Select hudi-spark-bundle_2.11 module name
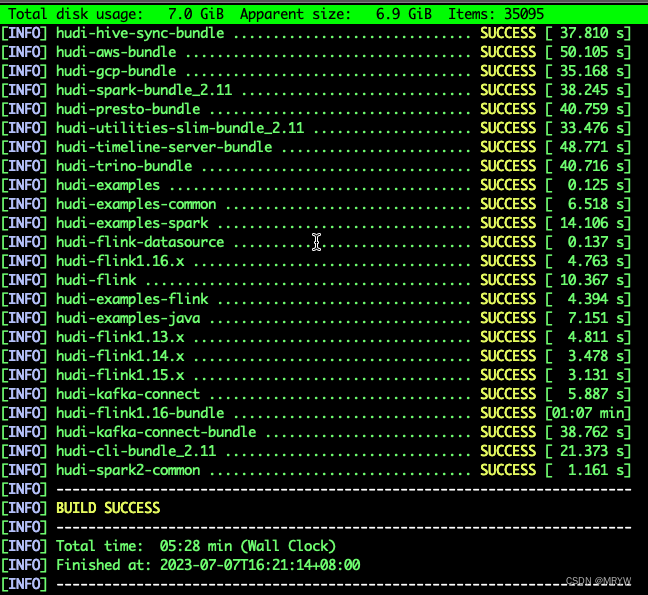Screen dimensions: 648x595 pyautogui.click(x=144, y=90)
